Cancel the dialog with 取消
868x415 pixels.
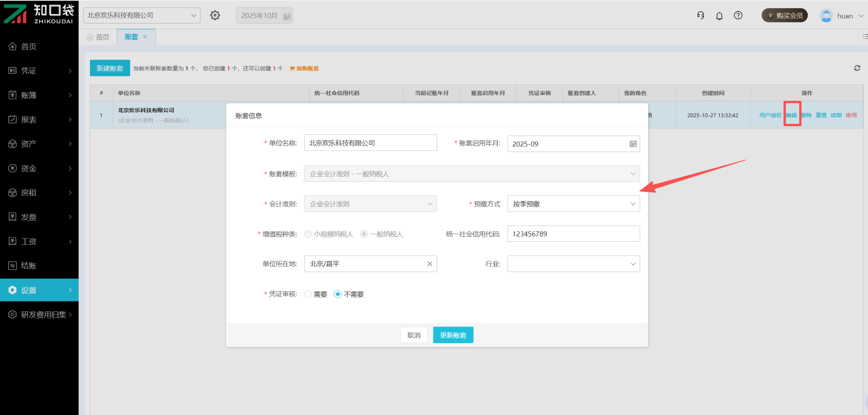[x=414, y=335]
